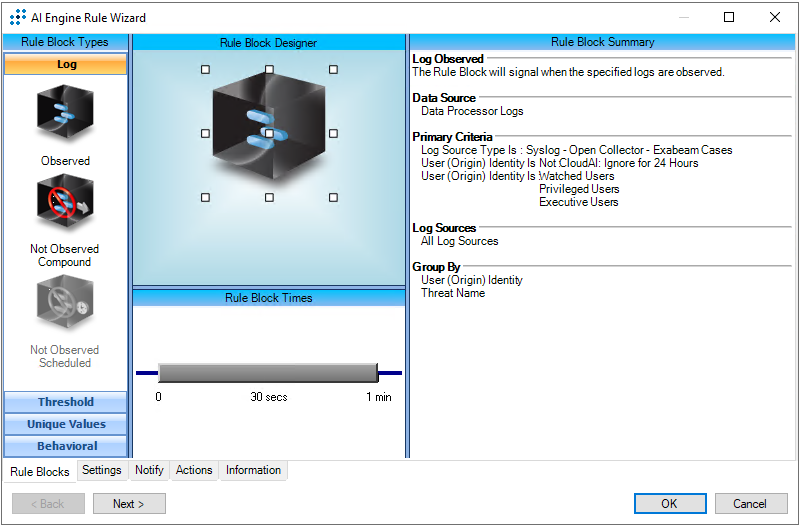Select the Not Observed Compound block icon
Image resolution: width=799 pixels, height=525 pixels.
point(65,203)
